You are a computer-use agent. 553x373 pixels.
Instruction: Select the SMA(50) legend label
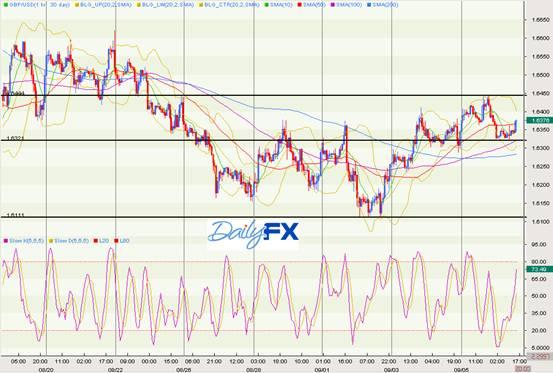(314, 5)
